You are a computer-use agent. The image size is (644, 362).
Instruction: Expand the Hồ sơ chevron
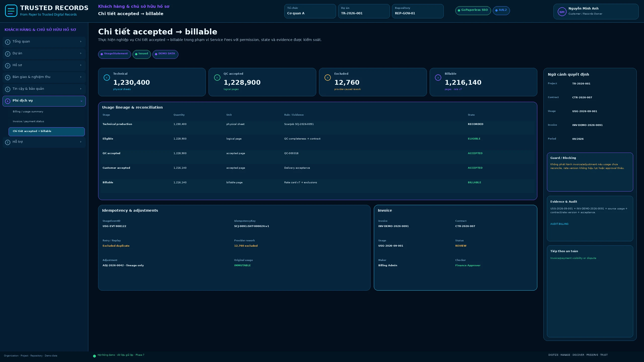tap(81, 65)
